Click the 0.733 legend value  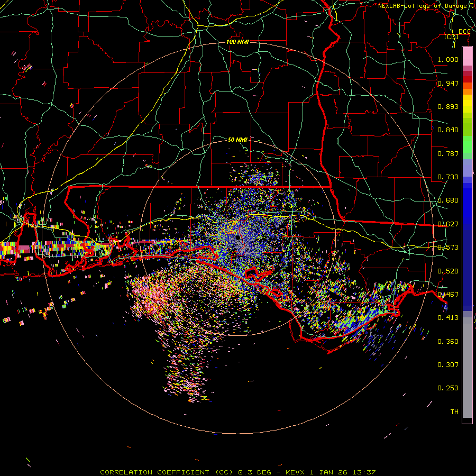[448, 177]
